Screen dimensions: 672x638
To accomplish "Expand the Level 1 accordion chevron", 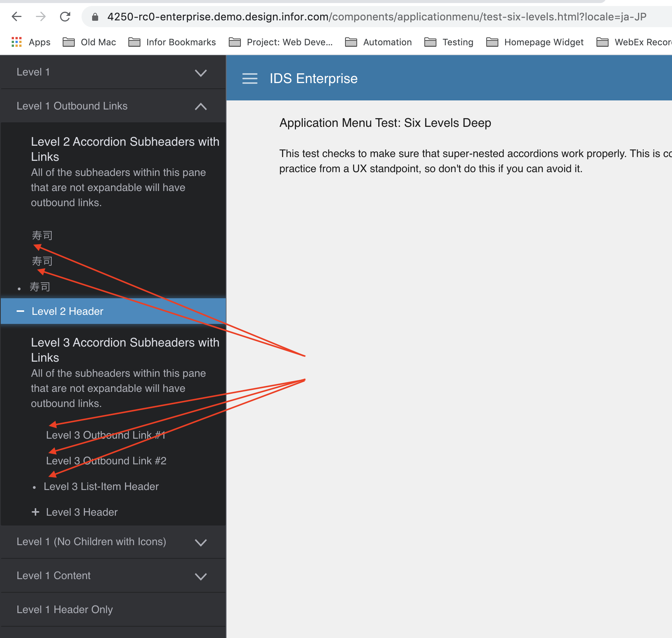I will click(201, 73).
